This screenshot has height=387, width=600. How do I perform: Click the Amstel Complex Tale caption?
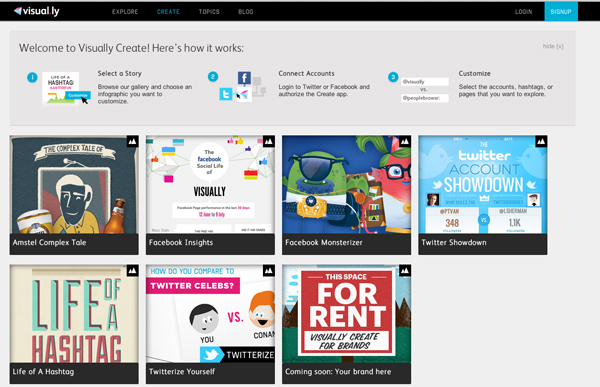pos(49,242)
